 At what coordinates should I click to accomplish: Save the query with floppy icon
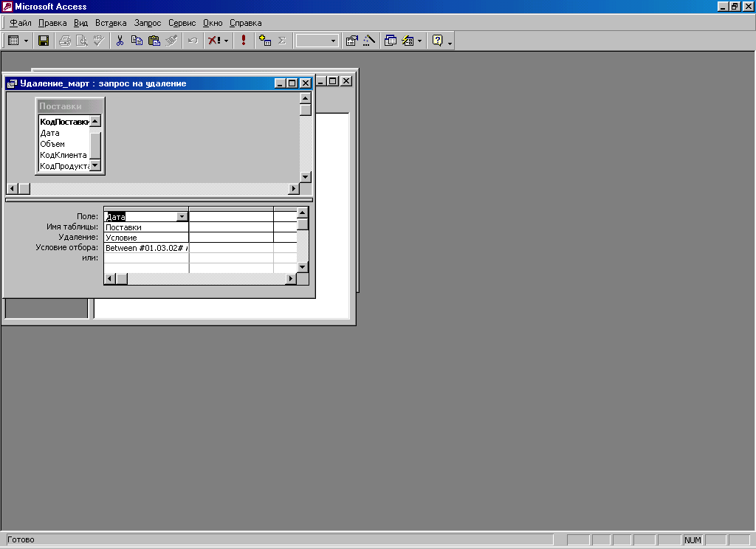tap(44, 41)
